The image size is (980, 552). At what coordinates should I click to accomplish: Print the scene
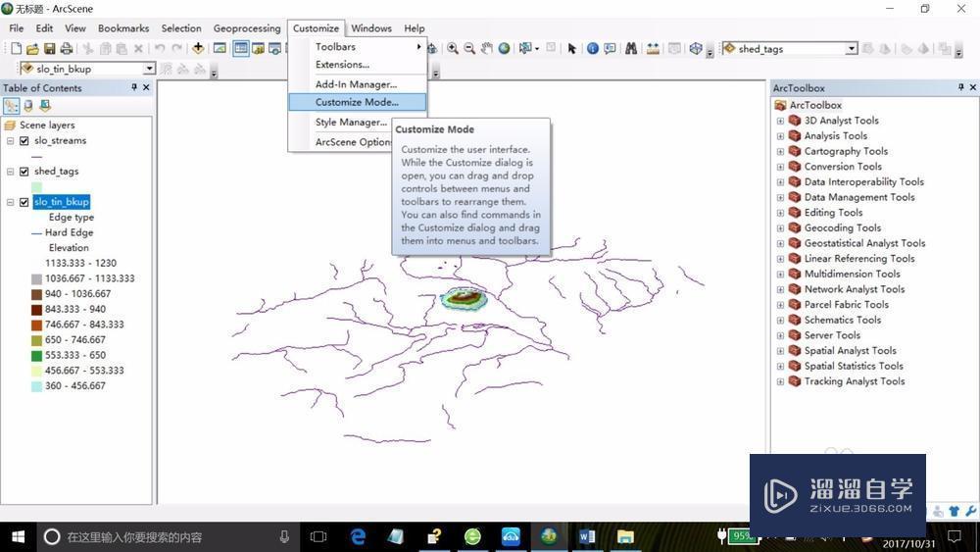pos(66,49)
